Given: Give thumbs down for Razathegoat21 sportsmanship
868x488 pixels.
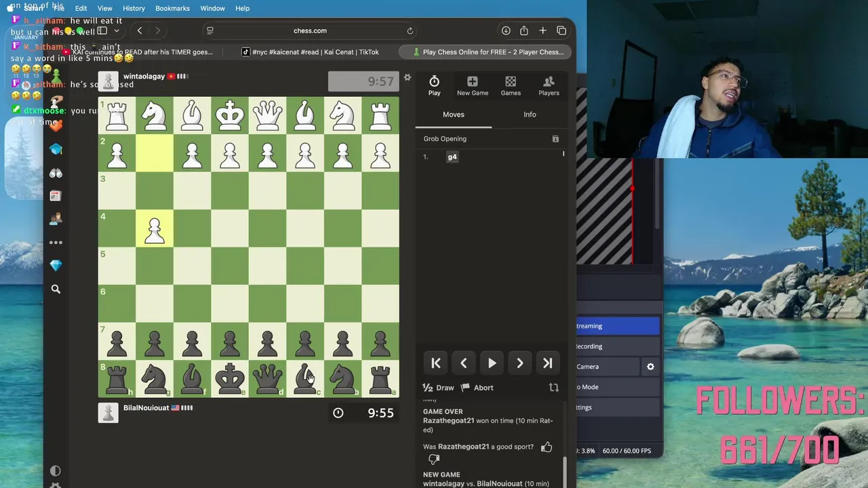Looking at the screenshot, I should pyautogui.click(x=434, y=460).
